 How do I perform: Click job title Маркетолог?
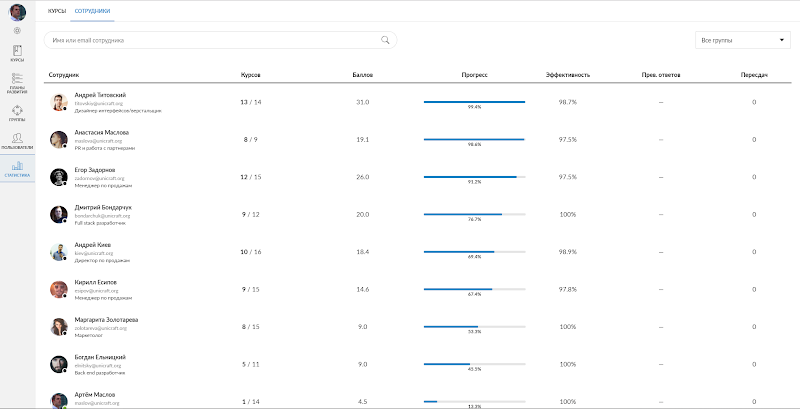click(x=89, y=335)
